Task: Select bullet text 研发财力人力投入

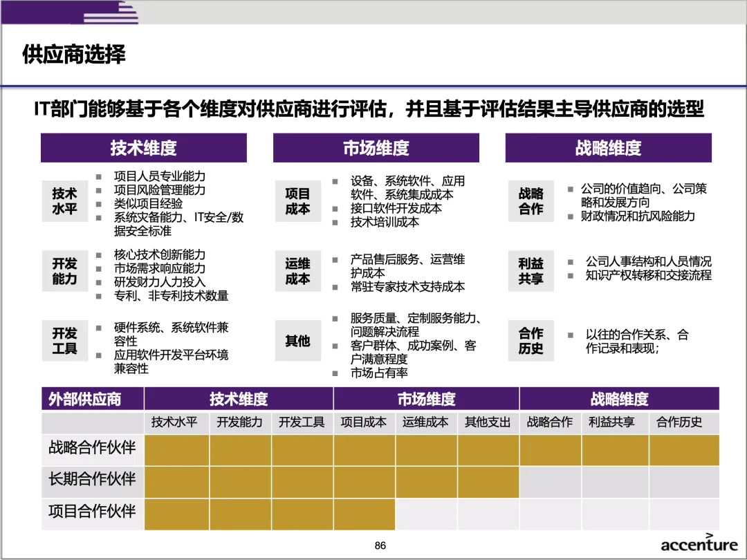Action: tap(160, 282)
